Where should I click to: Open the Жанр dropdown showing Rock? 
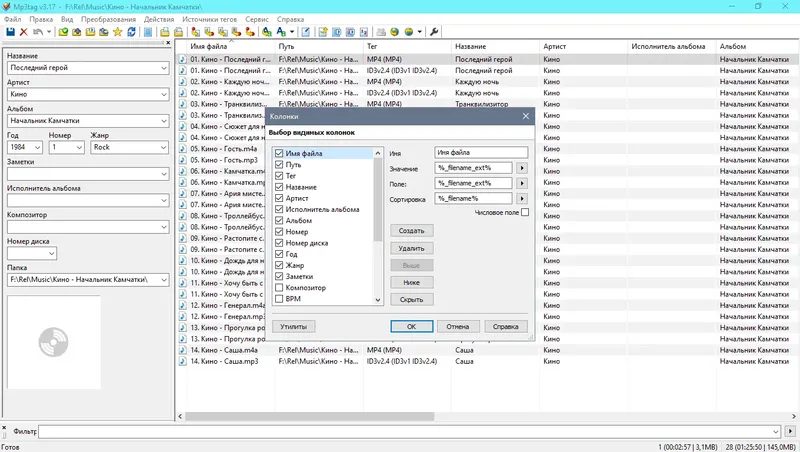point(164,147)
